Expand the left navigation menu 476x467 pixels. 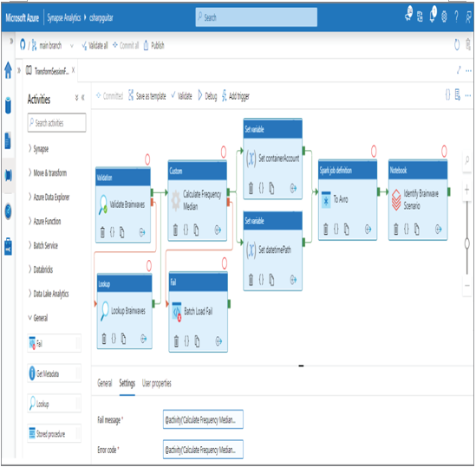pos(11,41)
